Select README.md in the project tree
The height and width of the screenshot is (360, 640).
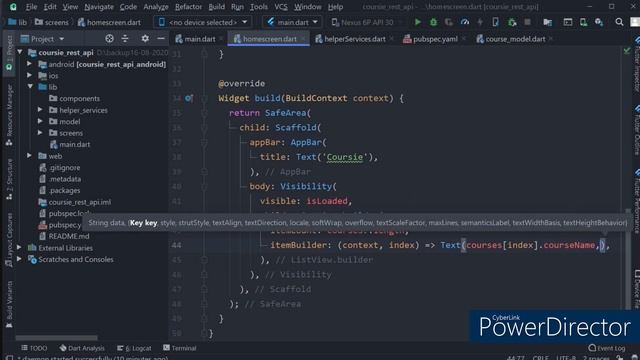64,236
